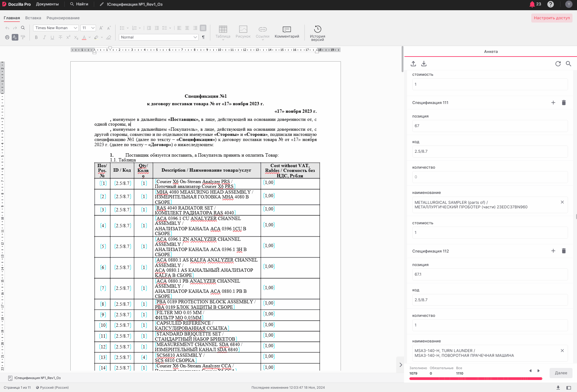Toggle paragraph marks display

tap(203, 37)
